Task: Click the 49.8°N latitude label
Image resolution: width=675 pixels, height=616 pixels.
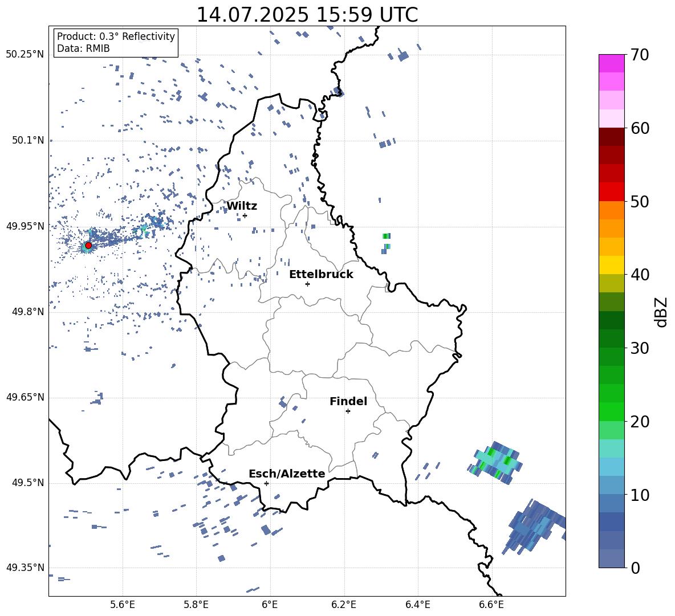Action: [28, 312]
